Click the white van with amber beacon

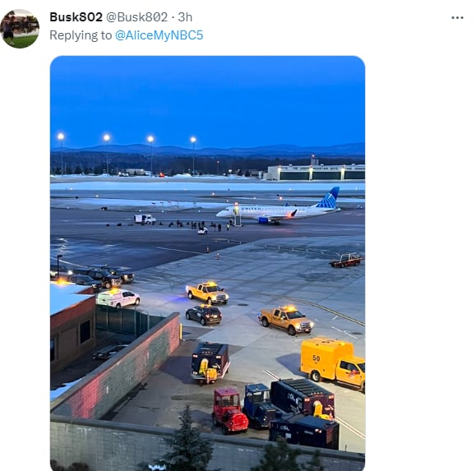118,298
